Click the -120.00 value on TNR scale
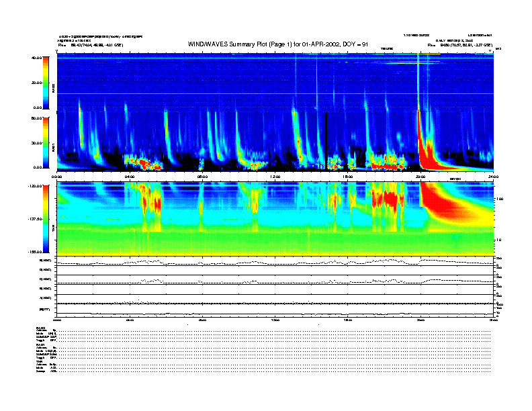The height and width of the screenshot is (411, 532). pos(35,186)
